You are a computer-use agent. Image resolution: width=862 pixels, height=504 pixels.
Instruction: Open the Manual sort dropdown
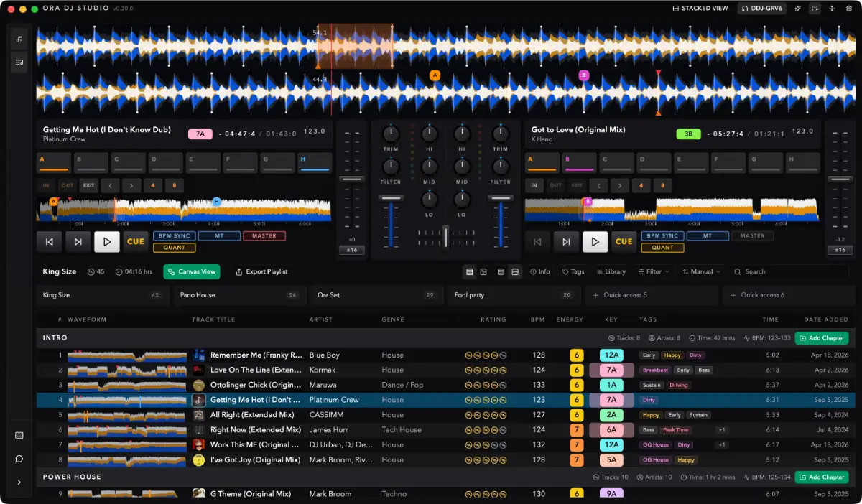[x=701, y=271]
